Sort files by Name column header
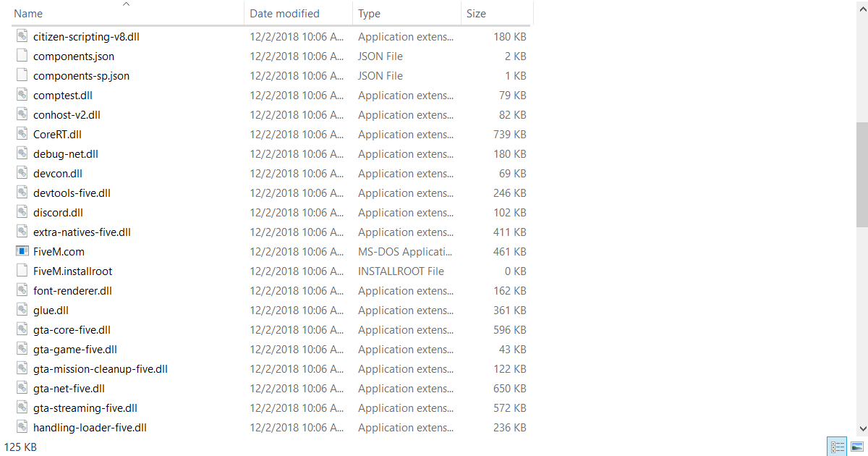 (28, 14)
